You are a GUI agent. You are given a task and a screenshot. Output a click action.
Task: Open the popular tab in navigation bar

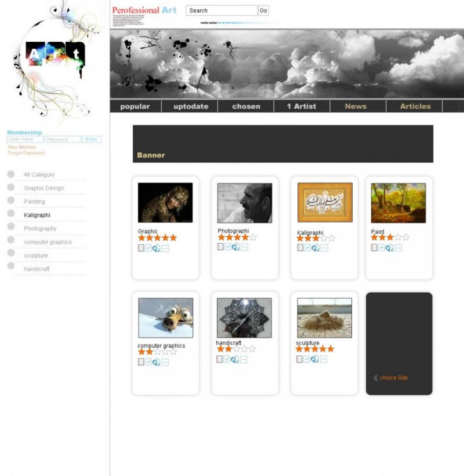tap(135, 106)
